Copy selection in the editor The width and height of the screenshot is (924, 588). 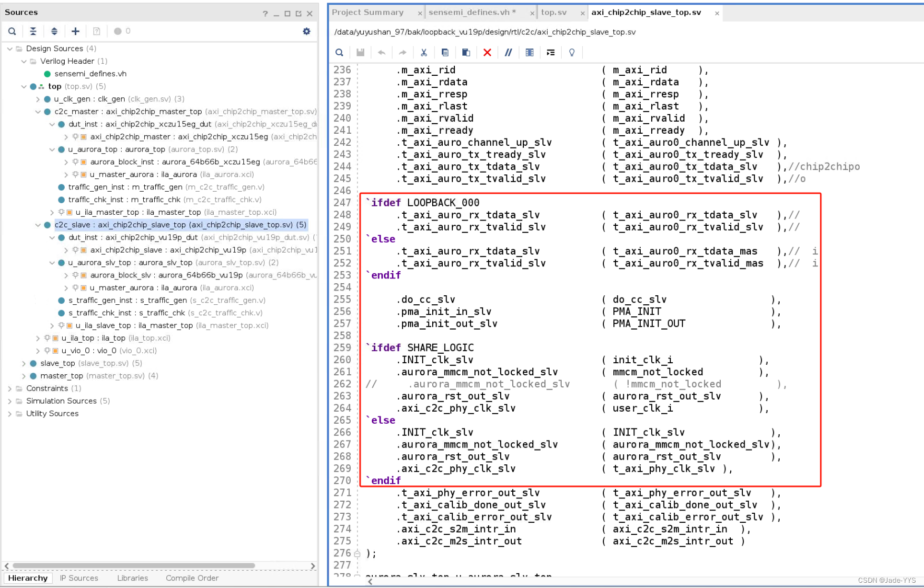click(445, 52)
